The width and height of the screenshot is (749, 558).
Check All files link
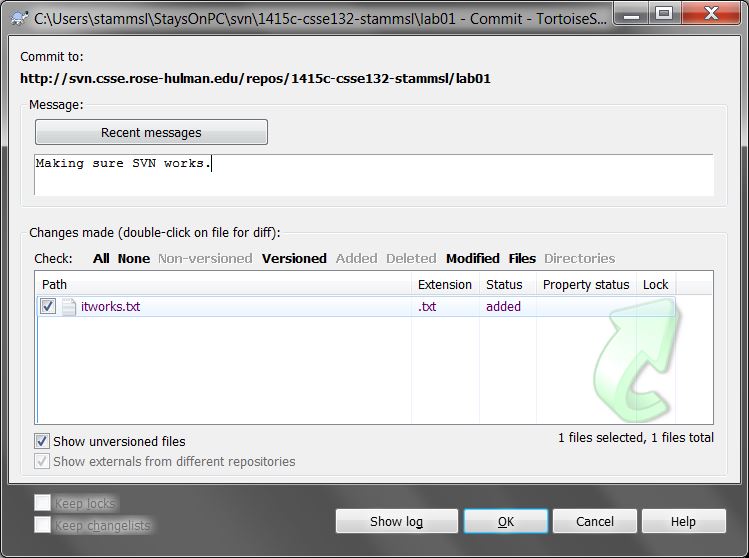[101, 258]
